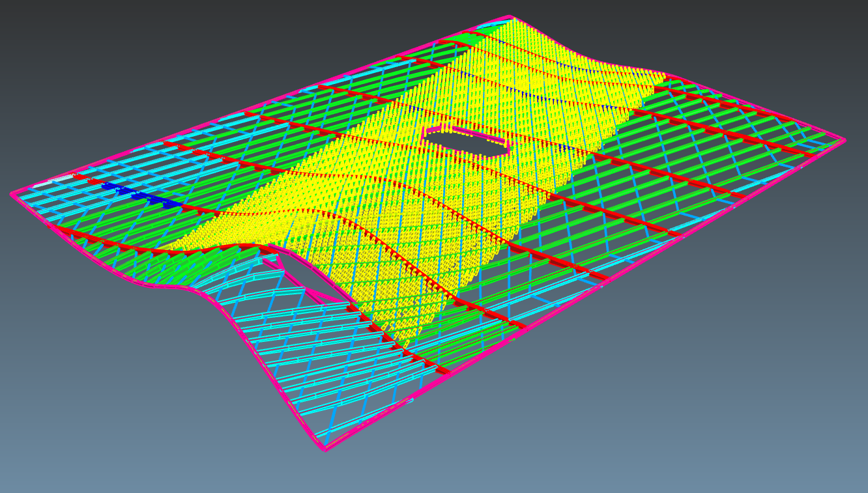Click inside the roof opening cutout
This screenshot has width=868, height=493.
point(466,142)
